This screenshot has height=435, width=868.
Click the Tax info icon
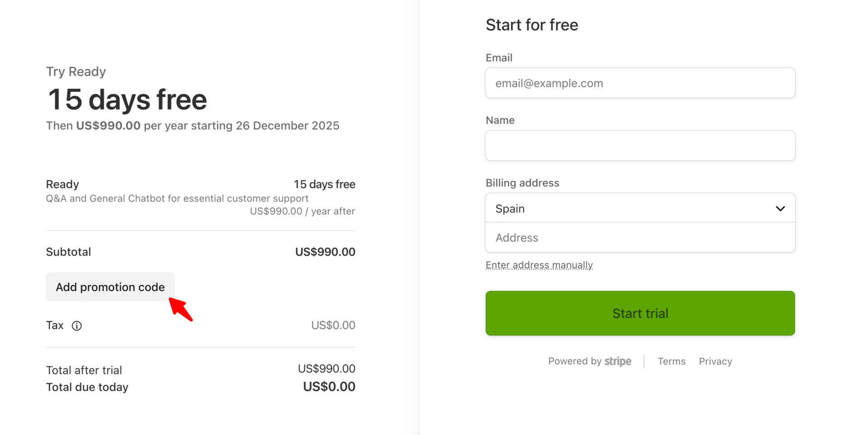pyautogui.click(x=77, y=326)
